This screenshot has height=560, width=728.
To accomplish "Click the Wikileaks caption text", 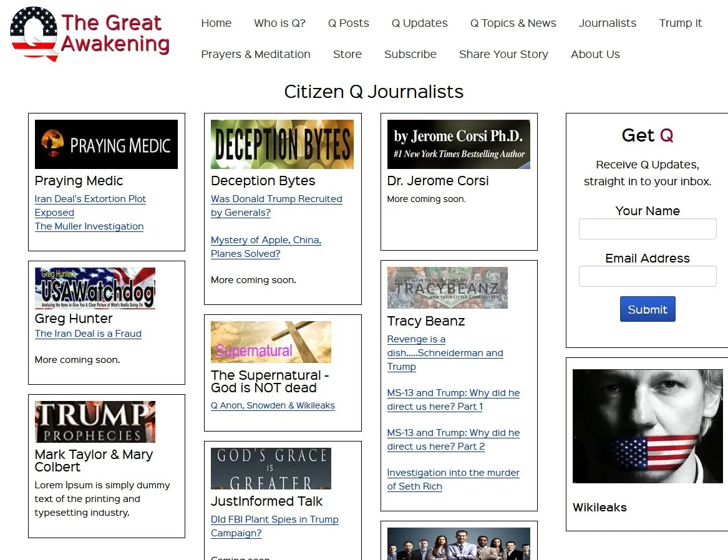I will 599,508.
